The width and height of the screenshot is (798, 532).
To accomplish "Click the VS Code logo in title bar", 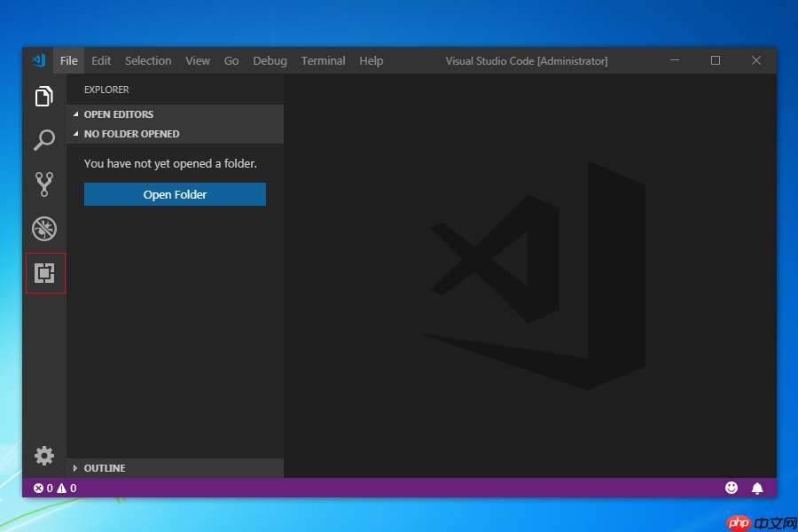I will click(39, 60).
